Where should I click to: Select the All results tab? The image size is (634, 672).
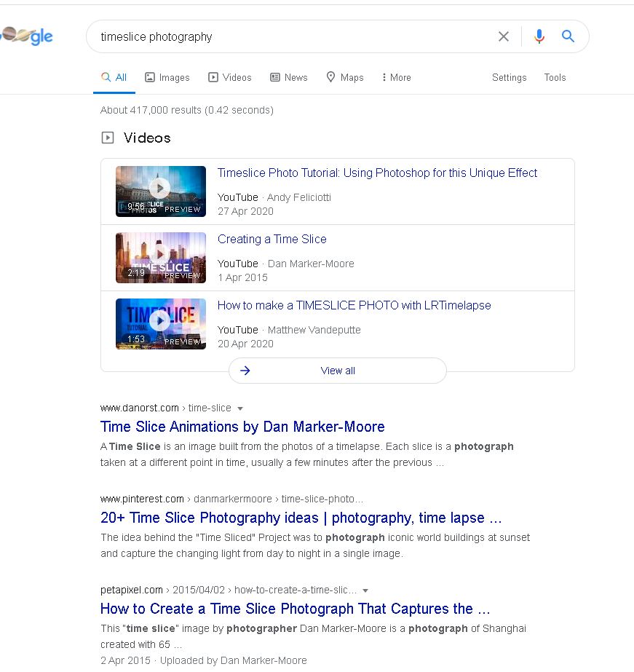click(114, 78)
